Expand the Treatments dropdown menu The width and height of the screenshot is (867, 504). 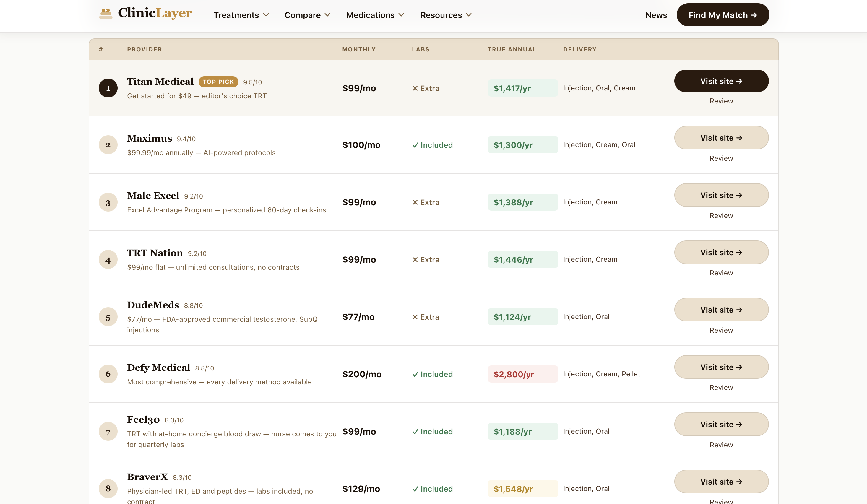point(241,15)
